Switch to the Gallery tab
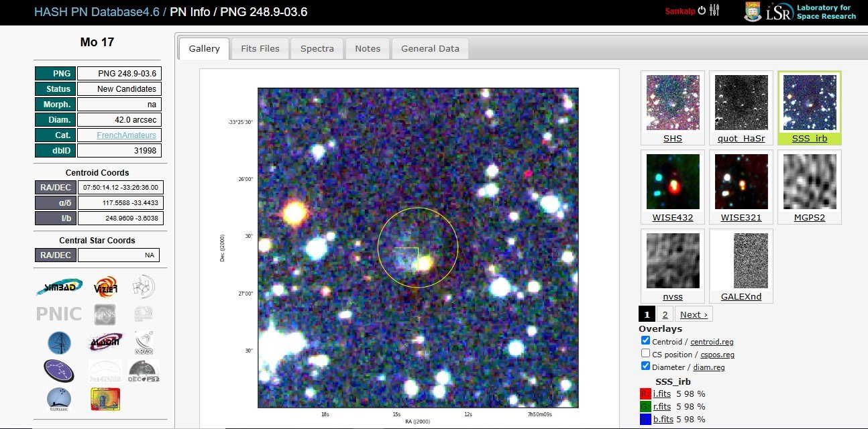 point(204,48)
